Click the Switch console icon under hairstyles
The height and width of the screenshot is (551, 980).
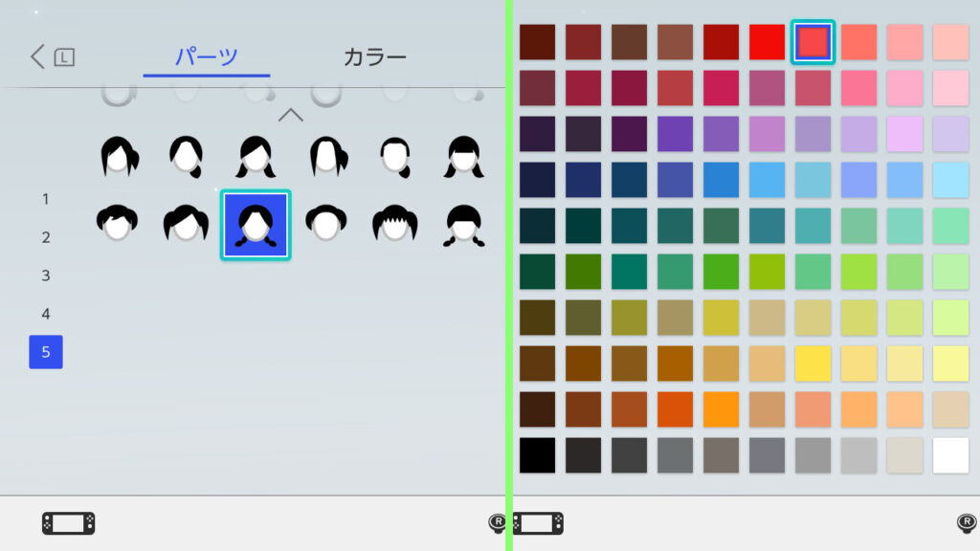[x=69, y=523]
